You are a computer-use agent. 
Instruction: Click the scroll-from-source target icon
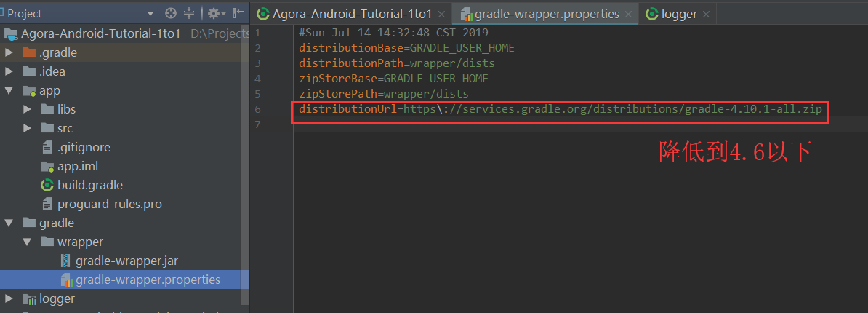pyautogui.click(x=171, y=13)
